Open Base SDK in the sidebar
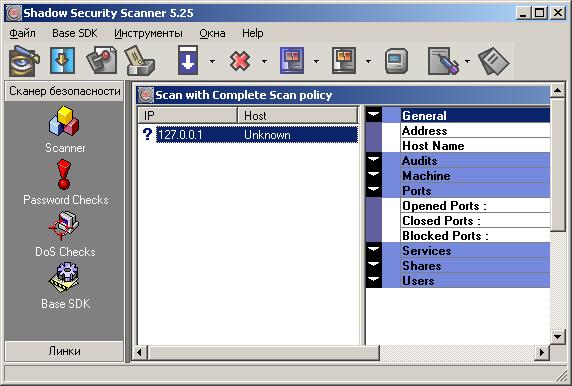 click(65, 286)
